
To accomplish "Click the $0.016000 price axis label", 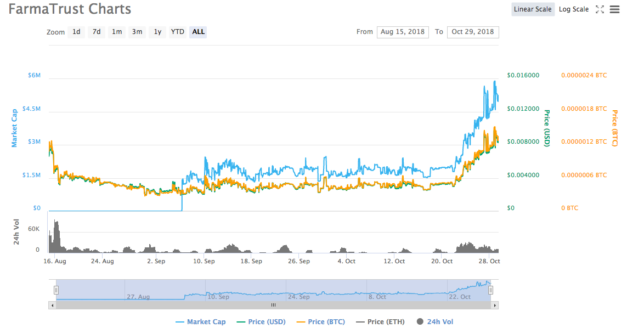I will pyautogui.click(x=523, y=75).
